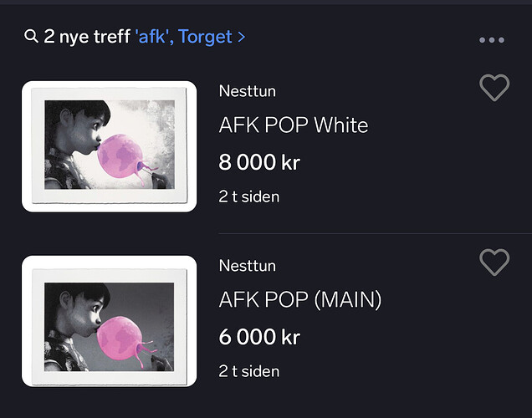Image resolution: width=532 pixels, height=418 pixels.
Task: Click the pink bubble in MAIN artwork
Action: coord(119,338)
